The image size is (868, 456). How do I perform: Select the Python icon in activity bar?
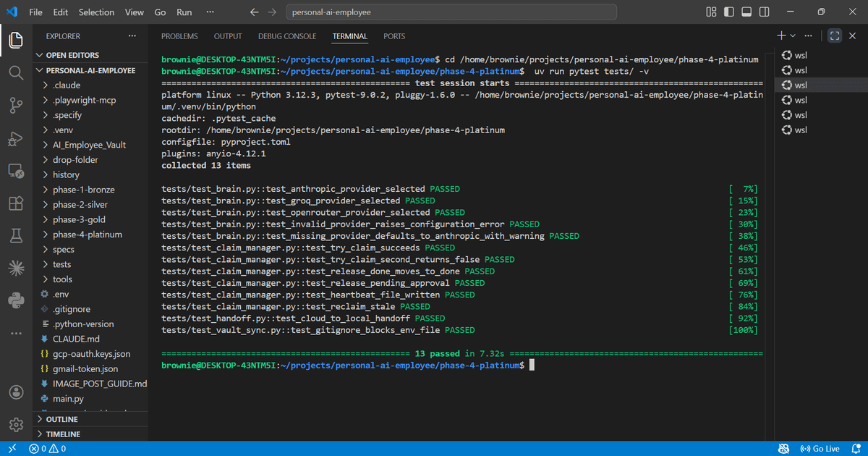15,300
